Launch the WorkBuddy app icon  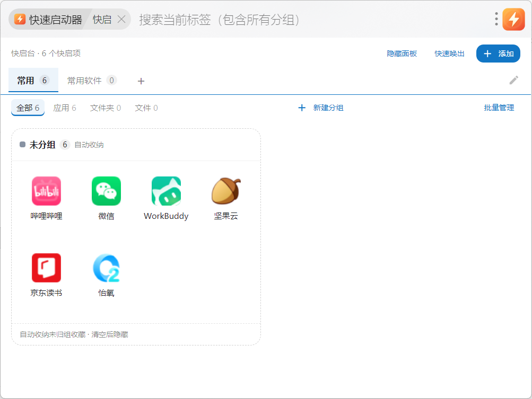166,191
